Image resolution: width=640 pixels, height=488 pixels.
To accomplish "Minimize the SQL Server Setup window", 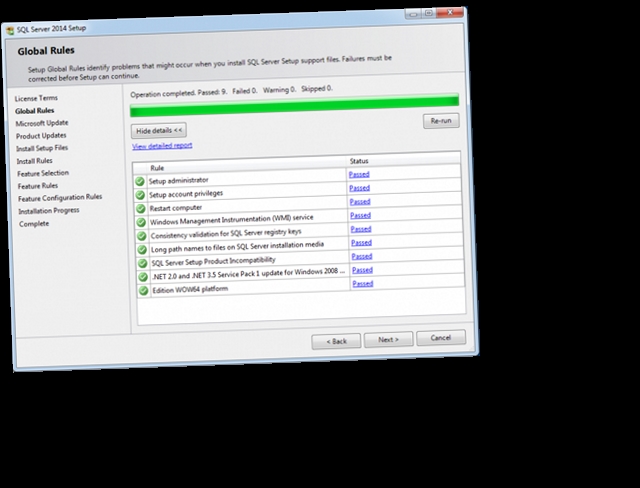I will [413, 14].
